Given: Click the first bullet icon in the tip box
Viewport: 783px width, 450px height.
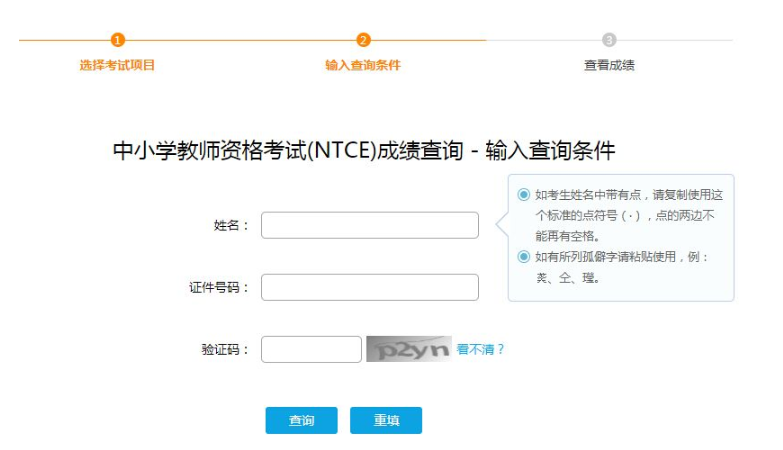Looking at the screenshot, I should (x=524, y=195).
